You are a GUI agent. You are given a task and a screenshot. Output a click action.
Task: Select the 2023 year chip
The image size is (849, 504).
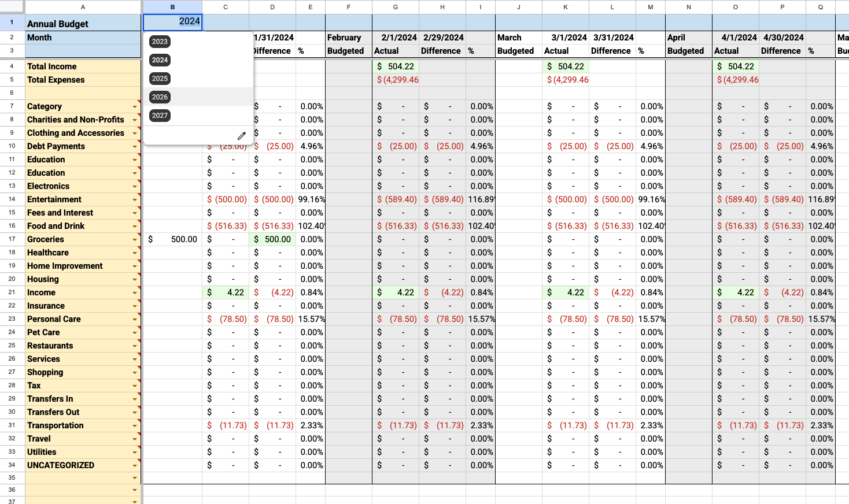coord(160,42)
